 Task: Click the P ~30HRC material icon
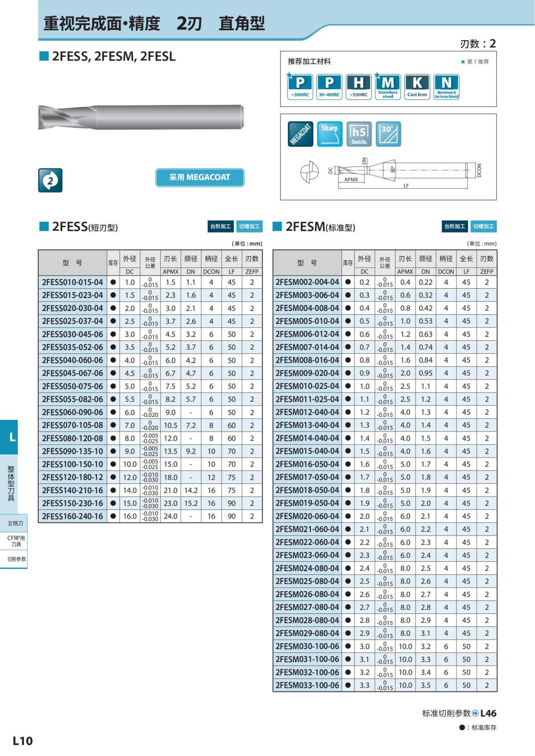[x=300, y=87]
